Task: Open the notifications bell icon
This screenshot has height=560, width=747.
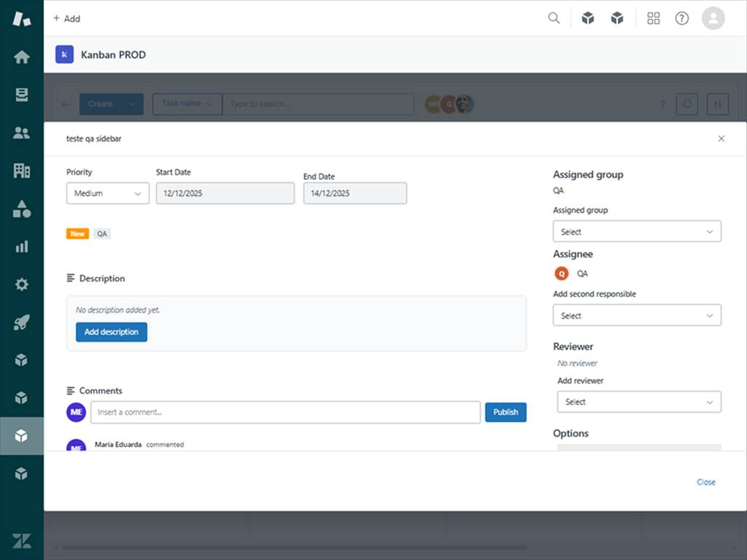Action: point(686,104)
